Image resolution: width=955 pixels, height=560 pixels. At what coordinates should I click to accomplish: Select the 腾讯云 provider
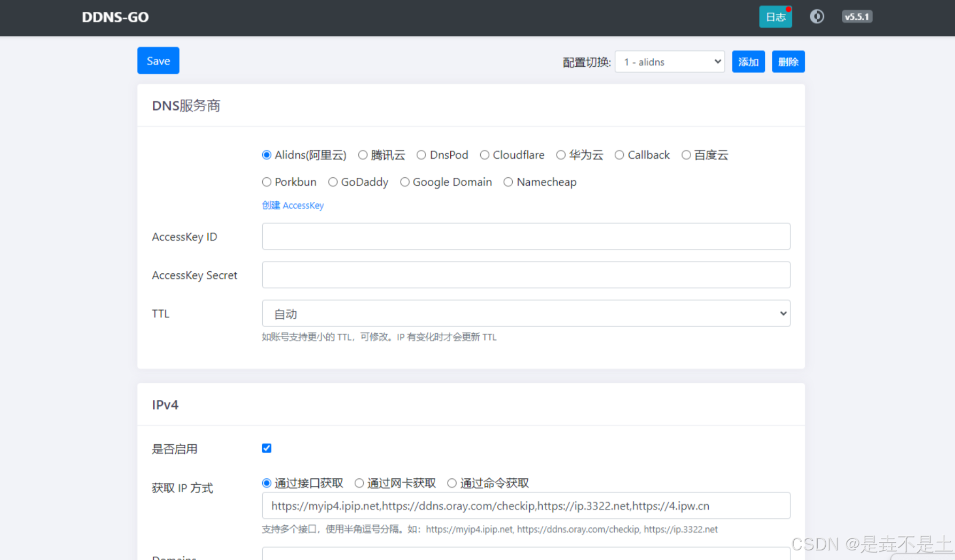(363, 155)
